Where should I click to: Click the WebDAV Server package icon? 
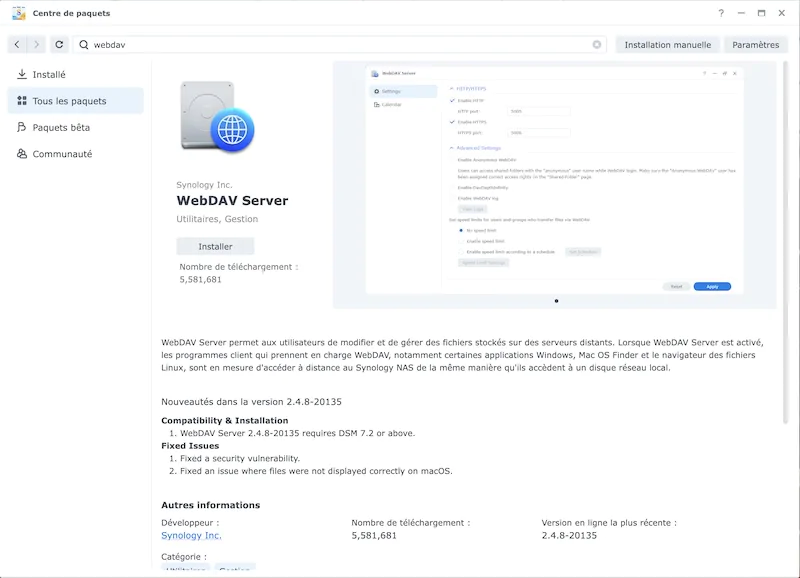pos(217,116)
